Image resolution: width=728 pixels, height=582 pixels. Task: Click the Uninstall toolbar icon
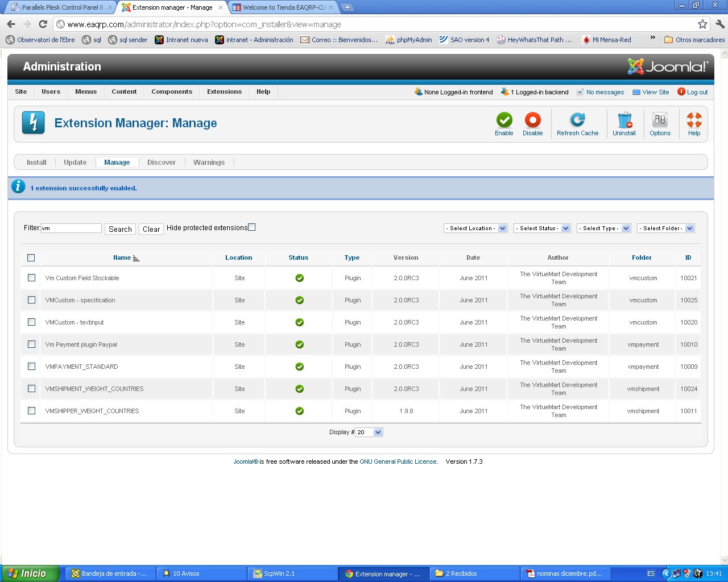624,120
